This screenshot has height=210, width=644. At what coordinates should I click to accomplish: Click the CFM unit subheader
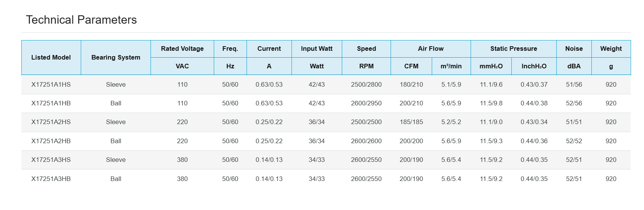[x=411, y=66]
